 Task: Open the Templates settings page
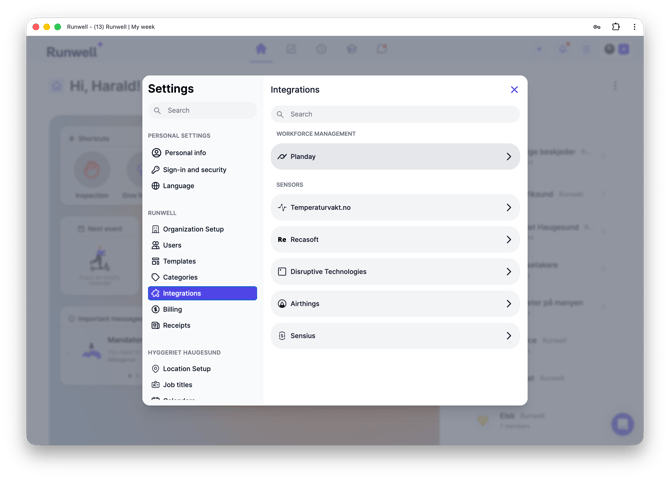click(202, 261)
